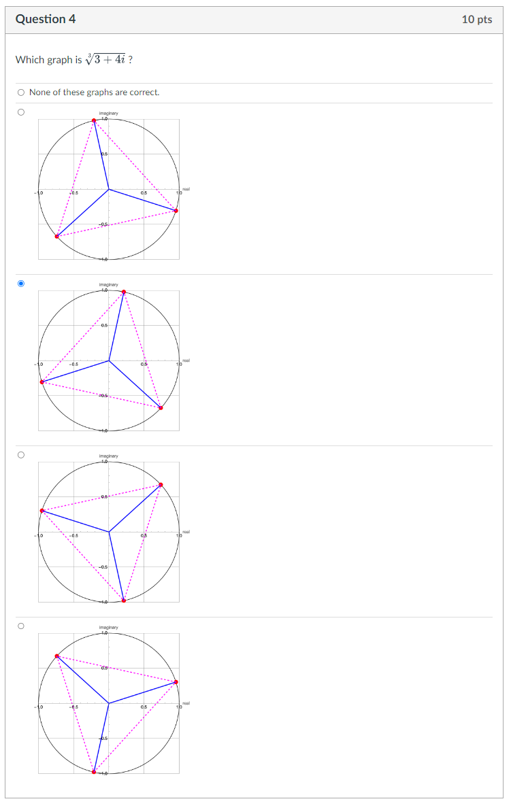The width and height of the screenshot is (511, 812).
Task: Select the 'None of these graphs are correct' option
Action: point(20,92)
